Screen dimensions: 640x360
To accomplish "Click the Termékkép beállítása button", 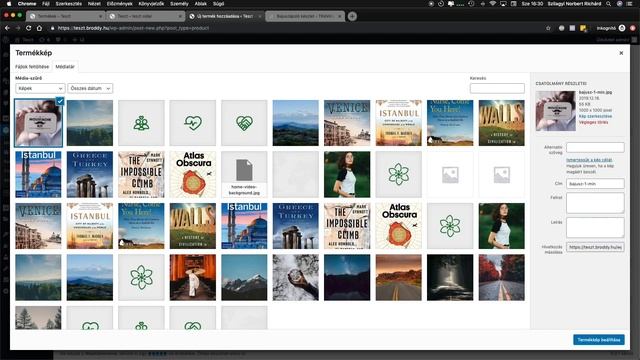I will tap(598, 340).
